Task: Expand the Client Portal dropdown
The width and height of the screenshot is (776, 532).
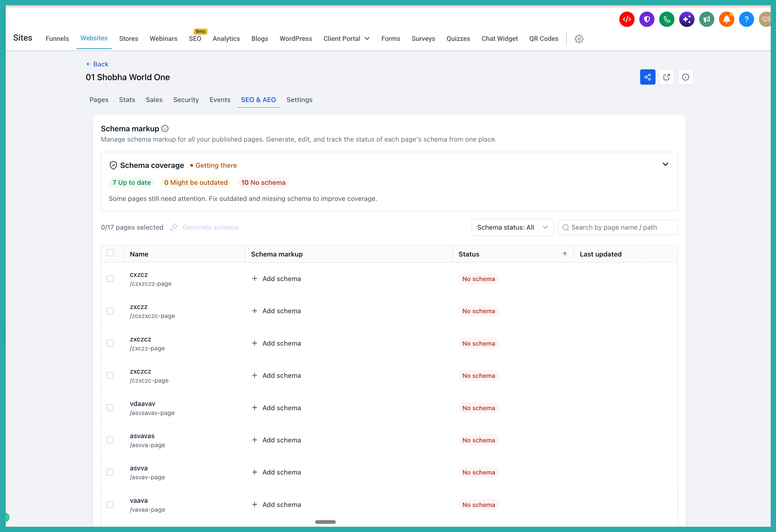Action: 346,39
